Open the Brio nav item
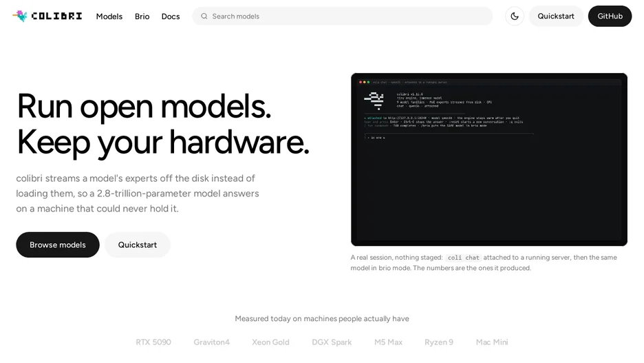This screenshot has width=644, height=363. pyautogui.click(x=142, y=17)
